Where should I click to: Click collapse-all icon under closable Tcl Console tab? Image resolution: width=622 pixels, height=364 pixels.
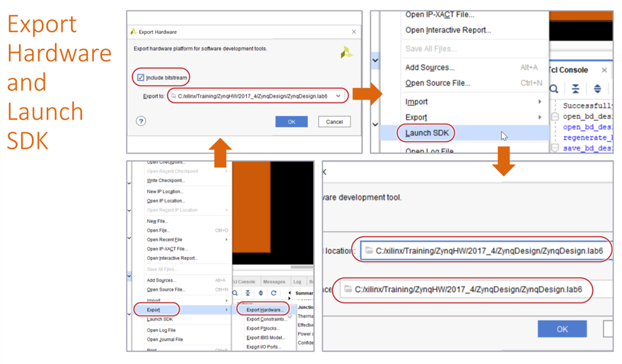tap(575, 88)
